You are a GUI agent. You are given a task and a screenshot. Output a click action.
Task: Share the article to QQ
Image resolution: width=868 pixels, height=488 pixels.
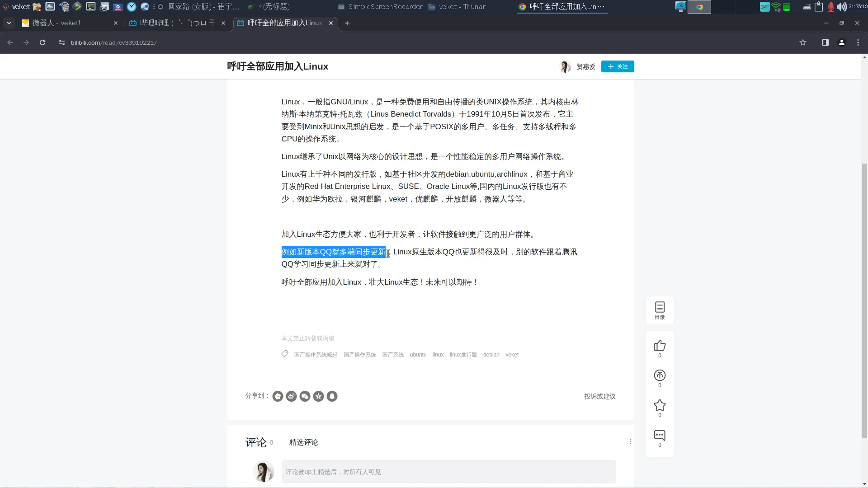332,396
